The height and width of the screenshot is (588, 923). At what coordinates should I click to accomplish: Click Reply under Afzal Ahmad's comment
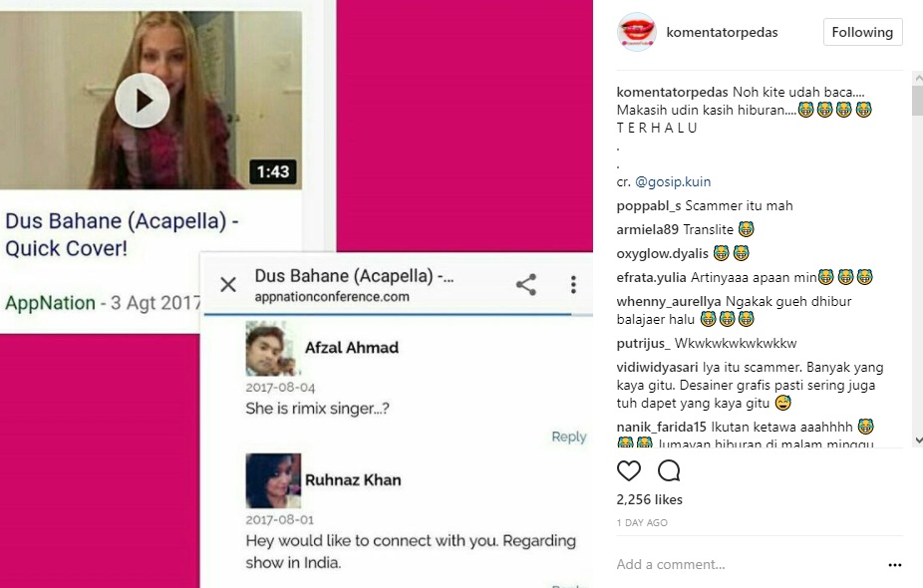coord(568,437)
